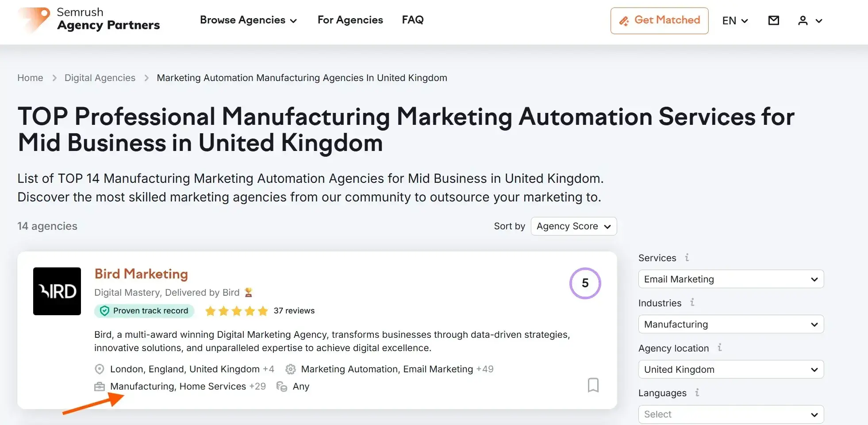Click the trophy icon next to Bird's tagline
The width and height of the screenshot is (868, 425).
pos(248,292)
